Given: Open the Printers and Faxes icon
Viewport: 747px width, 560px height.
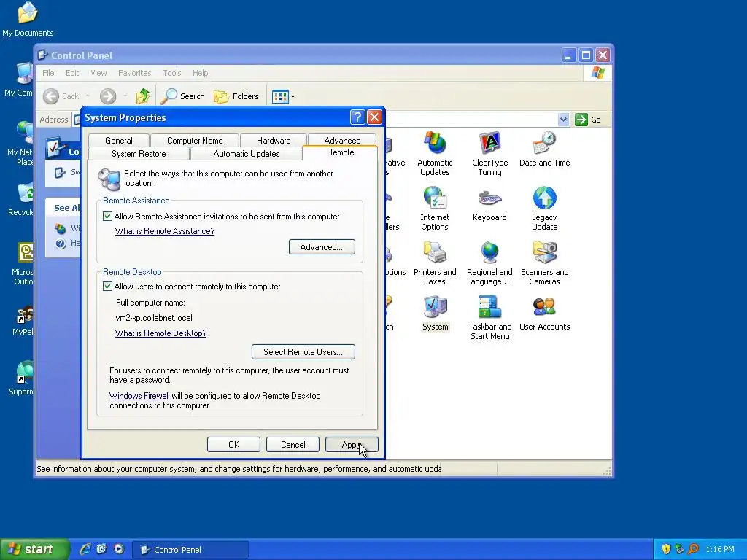Looking at the screenshot, I should point(435,262).
